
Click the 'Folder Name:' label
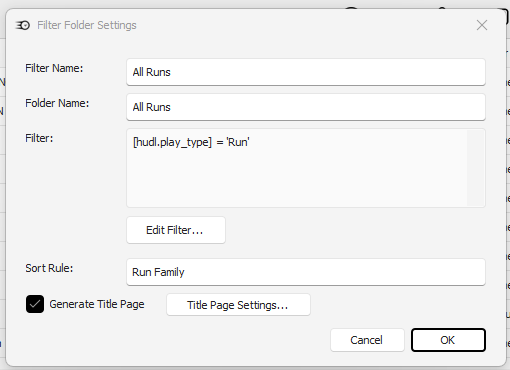point(57,103)
